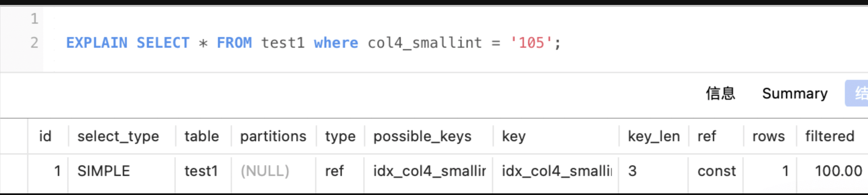Image resolution: width=868 pixels, height=195 pixels.
Task: Click the possible_keys column header
Action: (x=422, y=137)
